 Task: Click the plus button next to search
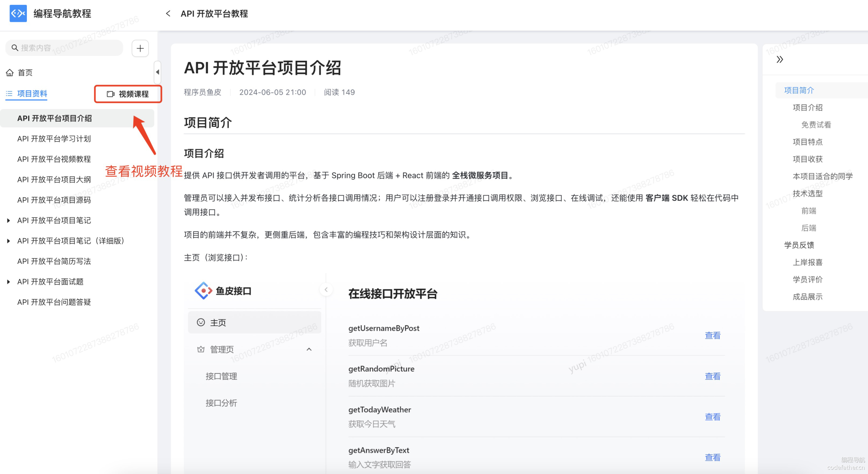(x=140, y=48)
